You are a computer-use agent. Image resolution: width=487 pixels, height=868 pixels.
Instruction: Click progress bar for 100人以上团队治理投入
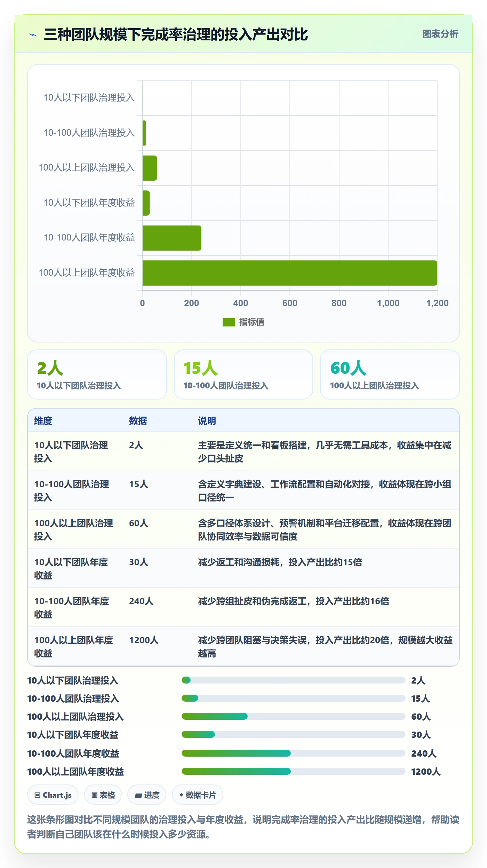pyautogui.click(x=293, y=716)
